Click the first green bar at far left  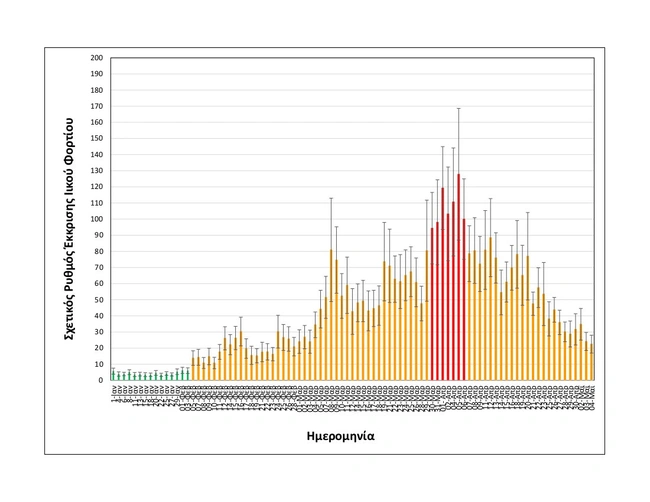[x=113, y=377]
